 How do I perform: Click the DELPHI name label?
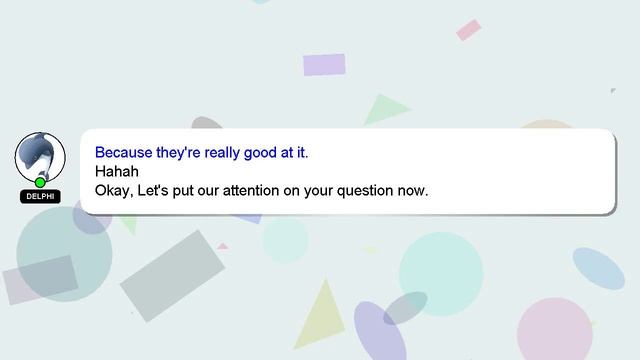pyautogui.click(x=40, y=196)
